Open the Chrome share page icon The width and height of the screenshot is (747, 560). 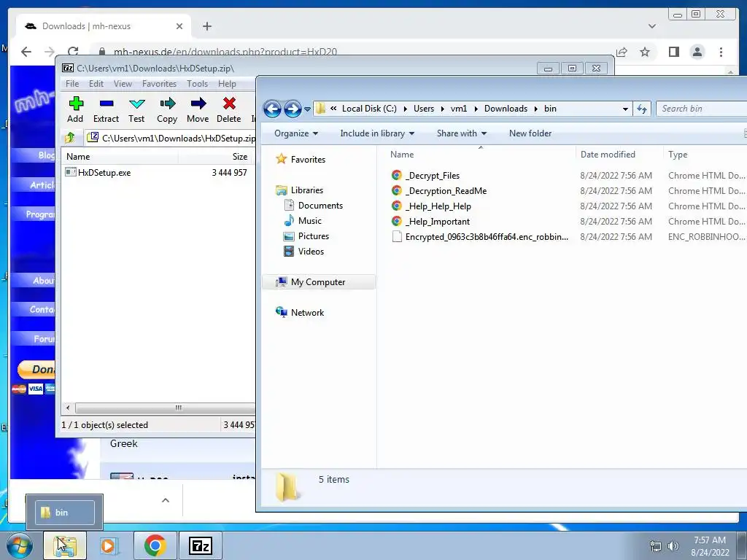(622, 52)
